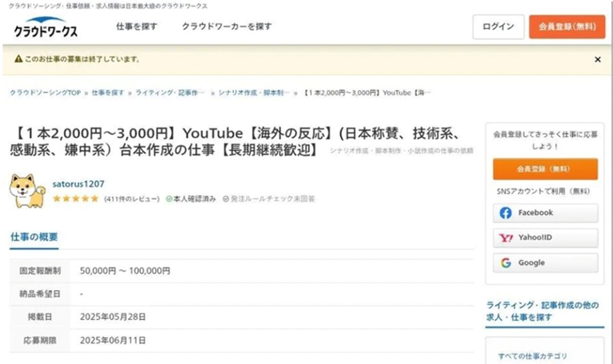Click the 仕事を探す menu item

coord(136,26)
